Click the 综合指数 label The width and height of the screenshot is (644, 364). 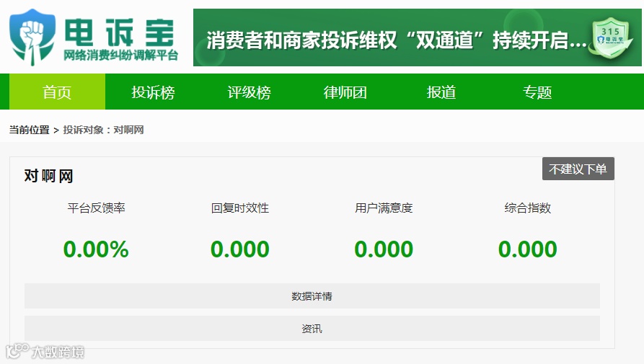coord(527,208)
